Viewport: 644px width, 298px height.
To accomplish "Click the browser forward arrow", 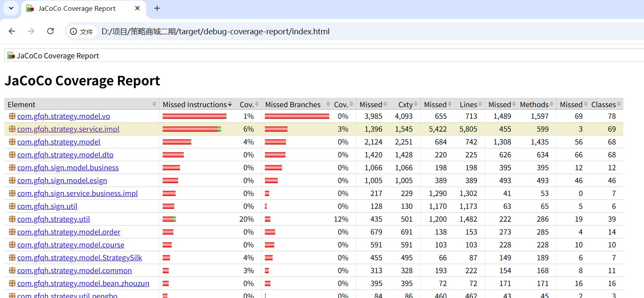I will pyautogui.click(x=31, y=31).
